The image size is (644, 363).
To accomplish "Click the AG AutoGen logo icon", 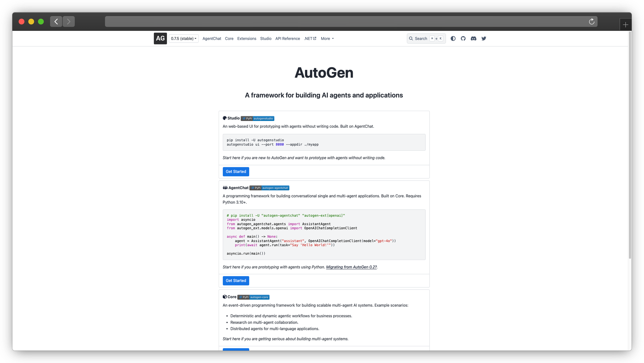I will (x=160, y=38).
